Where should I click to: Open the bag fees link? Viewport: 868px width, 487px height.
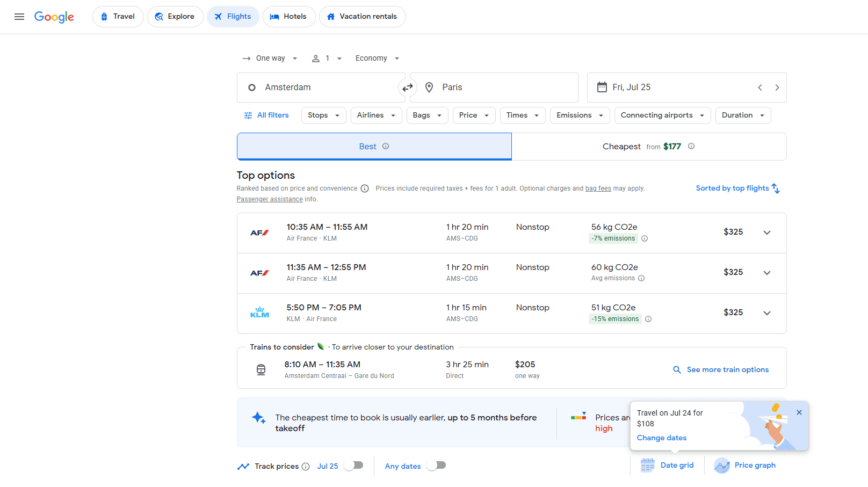[598, 188]
